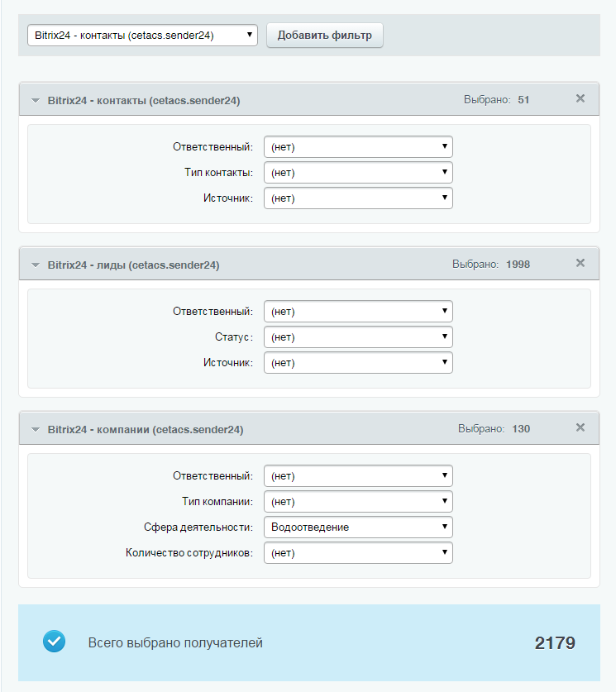The width and height of the screenshot is (616, 692).
Task: Open Ответственный dropdown in контакты section
Action: [358, 146]
